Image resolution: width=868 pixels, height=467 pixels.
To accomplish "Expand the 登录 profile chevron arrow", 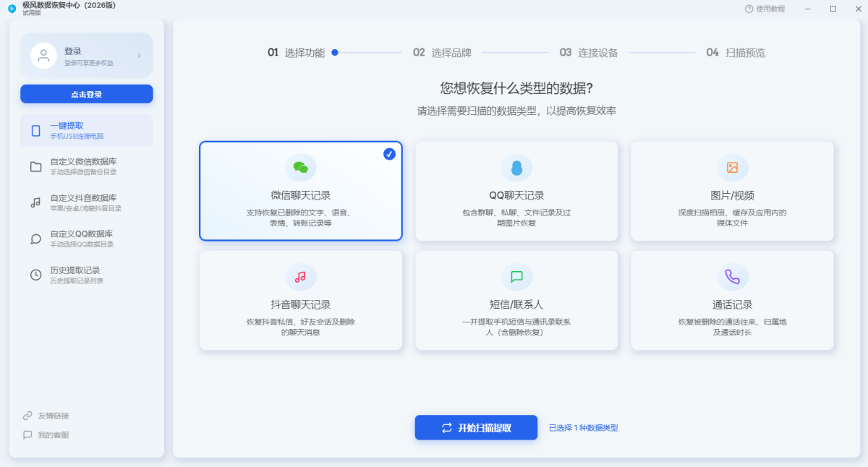I will point(139,56).
